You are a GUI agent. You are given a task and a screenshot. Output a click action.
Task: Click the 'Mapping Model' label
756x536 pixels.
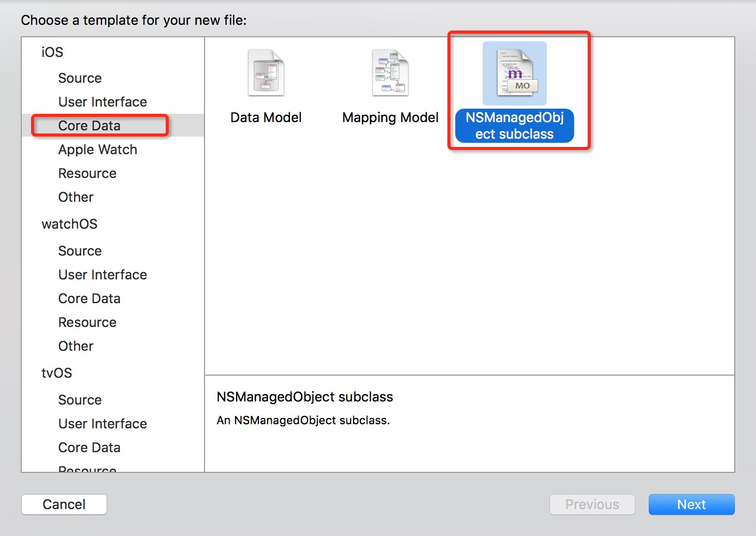point(390,118)
